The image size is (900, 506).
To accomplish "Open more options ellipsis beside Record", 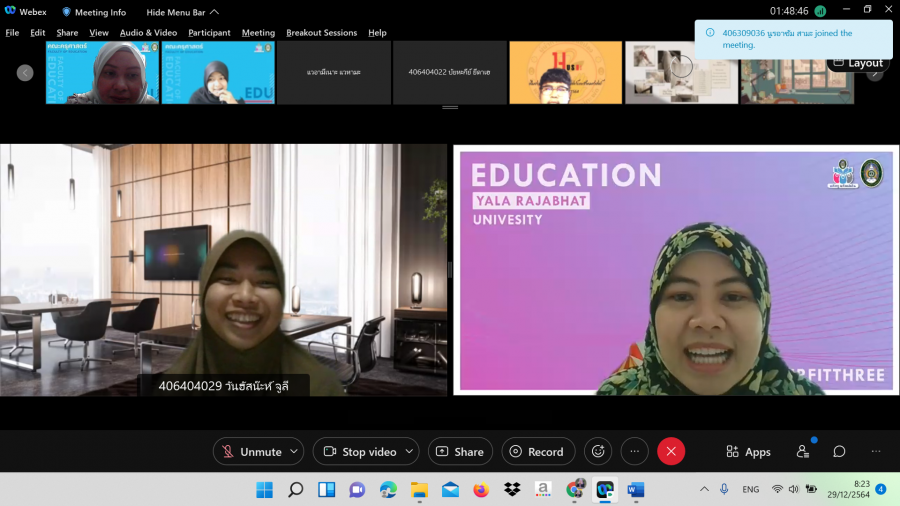I will click(634, 452).
